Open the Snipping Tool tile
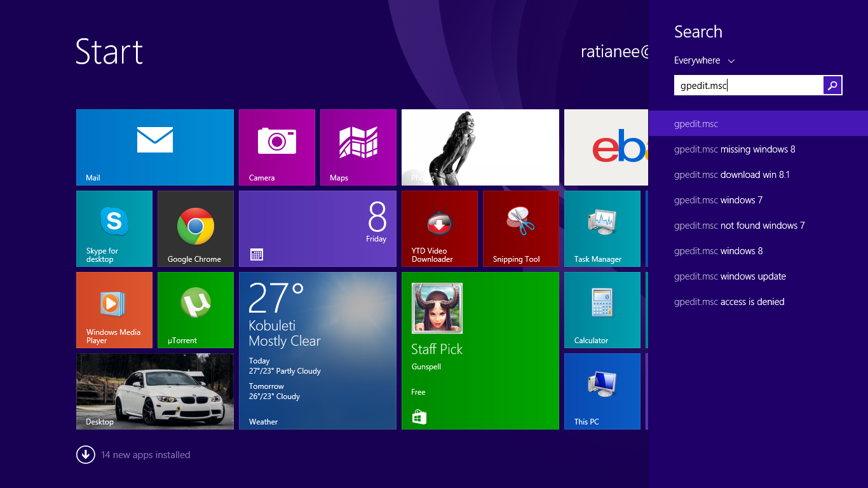The width and height of the screenshot is (868, 488). (x=520, y=228)
